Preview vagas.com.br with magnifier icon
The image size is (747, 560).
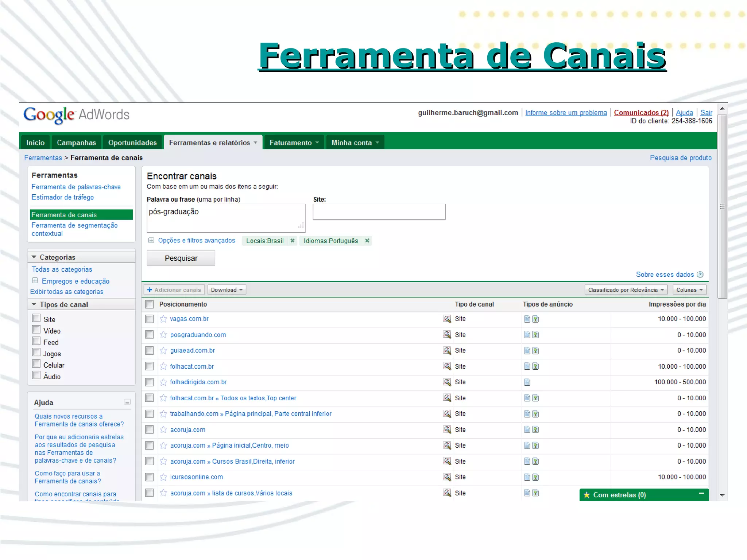pyautogui.click(x=447, y=319)
